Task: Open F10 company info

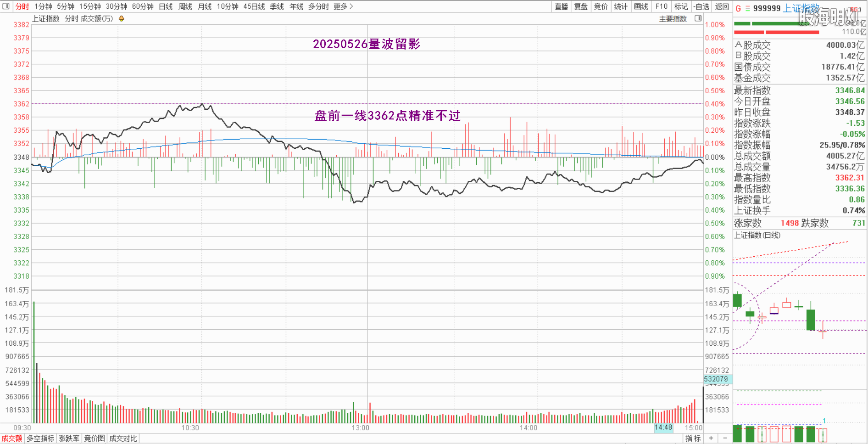Action: coord(662,6)
